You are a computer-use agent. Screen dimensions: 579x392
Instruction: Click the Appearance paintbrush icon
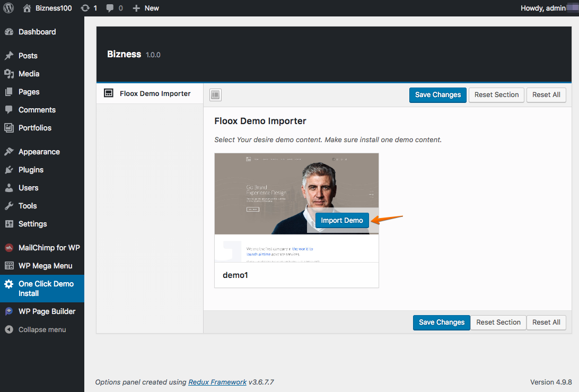pyautogui.click(x=9, y=152)
